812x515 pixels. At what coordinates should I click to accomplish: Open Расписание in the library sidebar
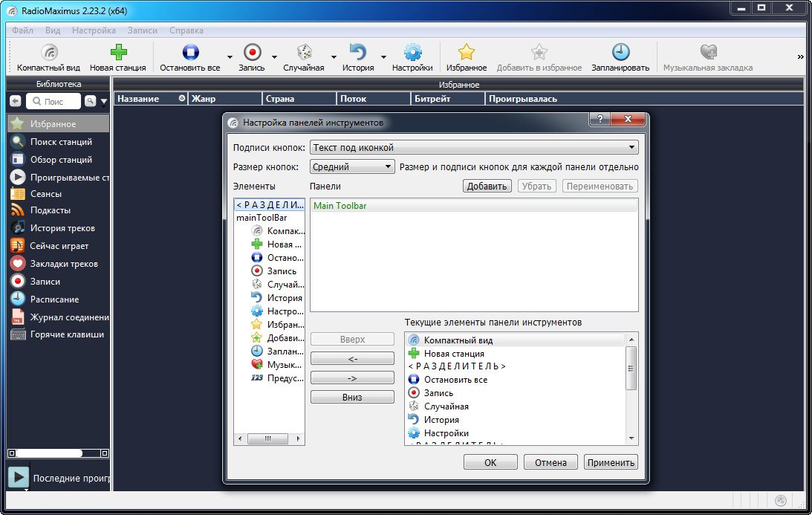coord(58,299)
